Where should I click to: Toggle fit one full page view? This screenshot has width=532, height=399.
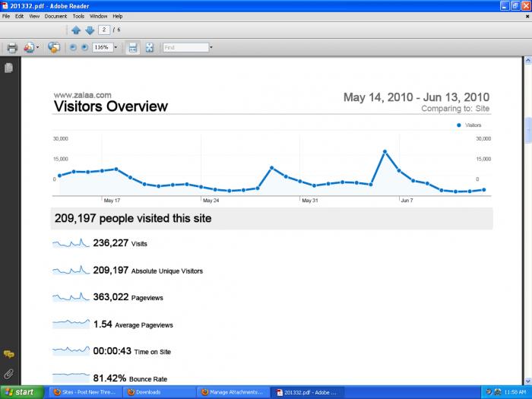click(x=149, y=48)
